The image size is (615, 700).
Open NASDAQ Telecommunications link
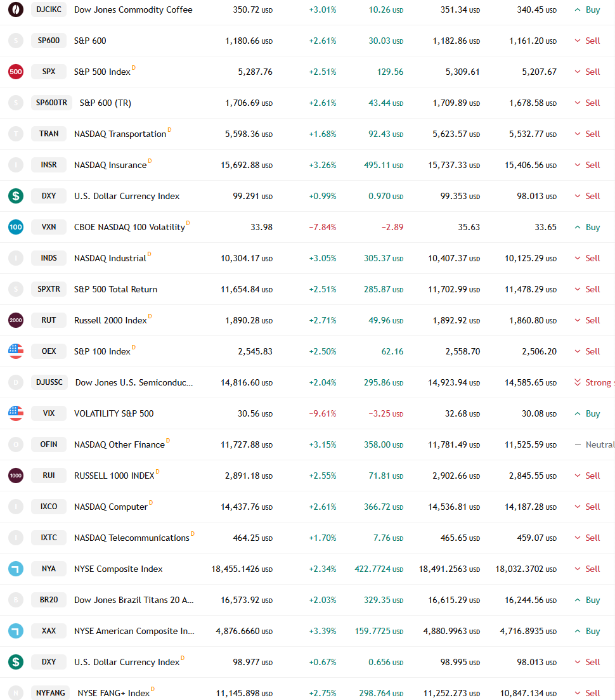pyautogui.click(x=132, y=538)
